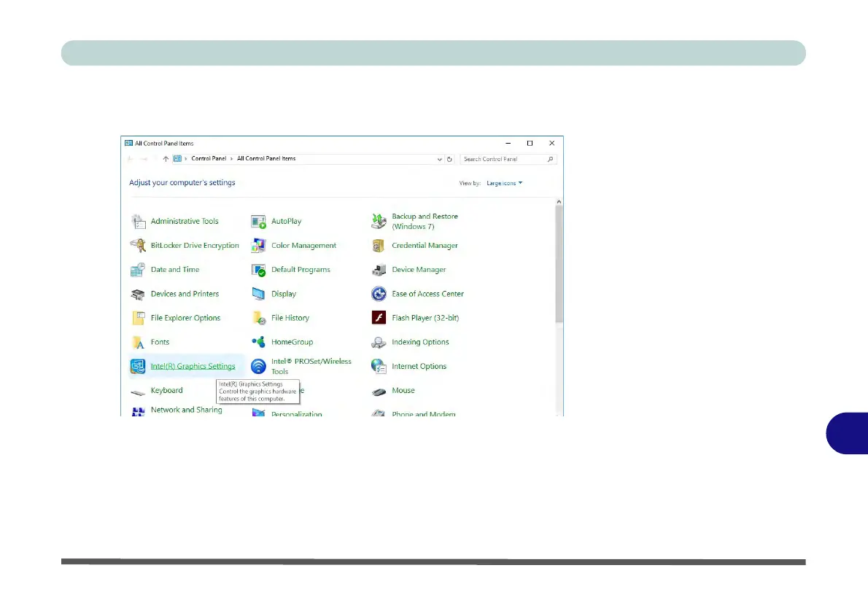Click the Color Management icon
868x611 pixels.
(x=258, y=246)
